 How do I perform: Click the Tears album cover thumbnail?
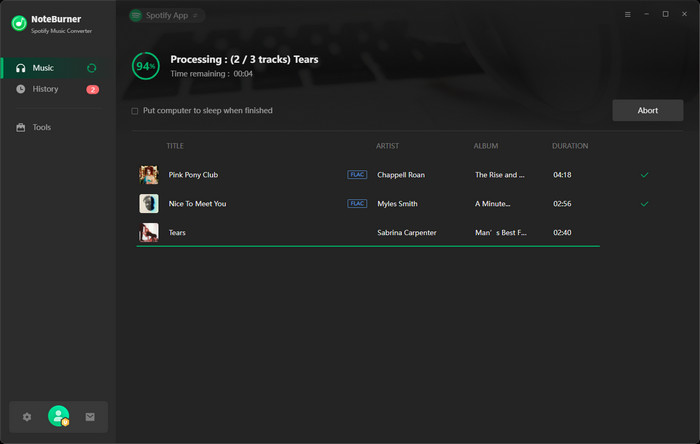click(149, 232)
